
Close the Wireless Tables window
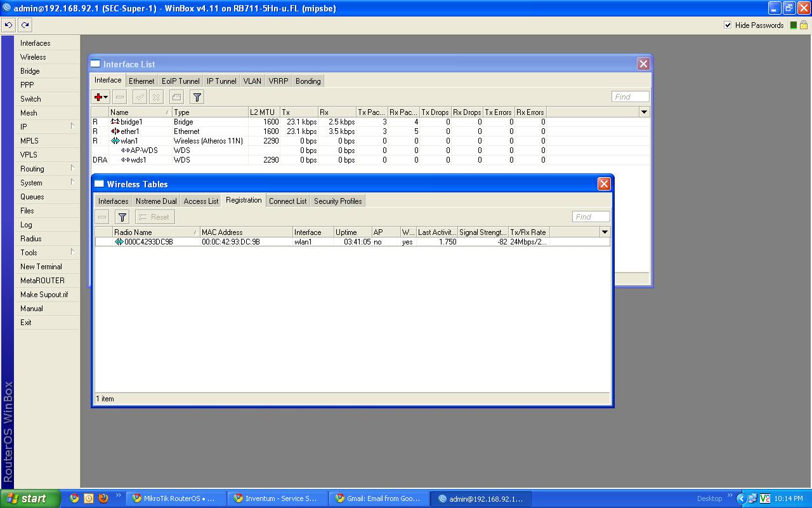604,184
